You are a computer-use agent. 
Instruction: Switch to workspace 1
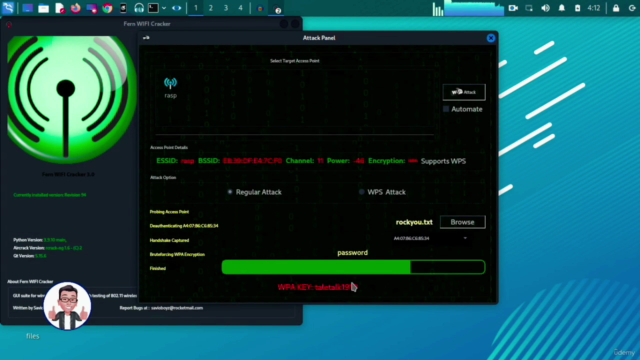(196, 8)
